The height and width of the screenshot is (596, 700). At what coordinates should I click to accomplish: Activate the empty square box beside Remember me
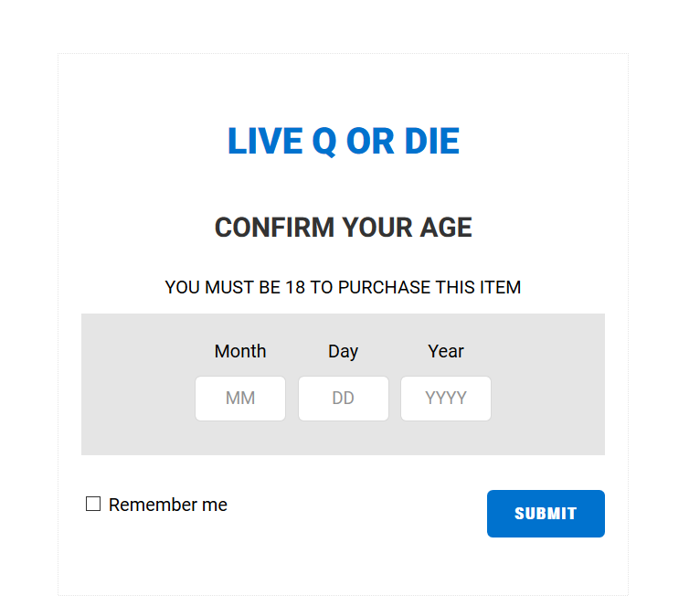pos(93,504)
